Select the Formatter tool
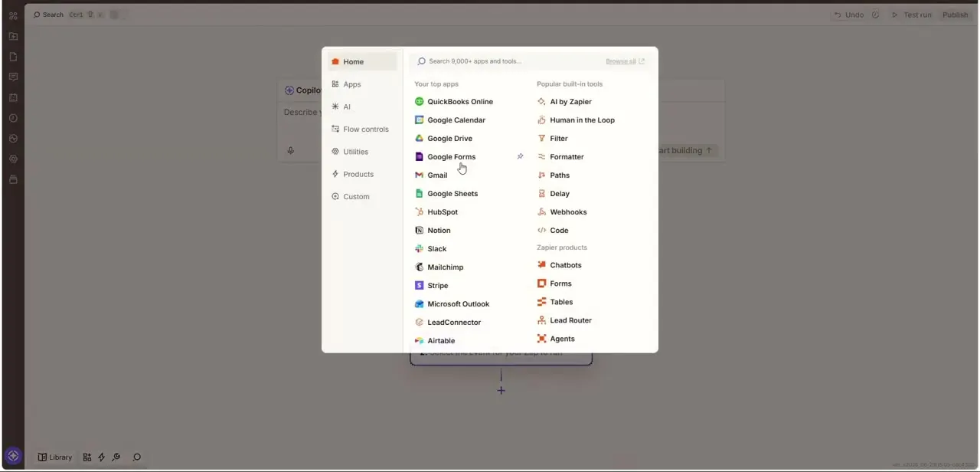 click(560, 156)
